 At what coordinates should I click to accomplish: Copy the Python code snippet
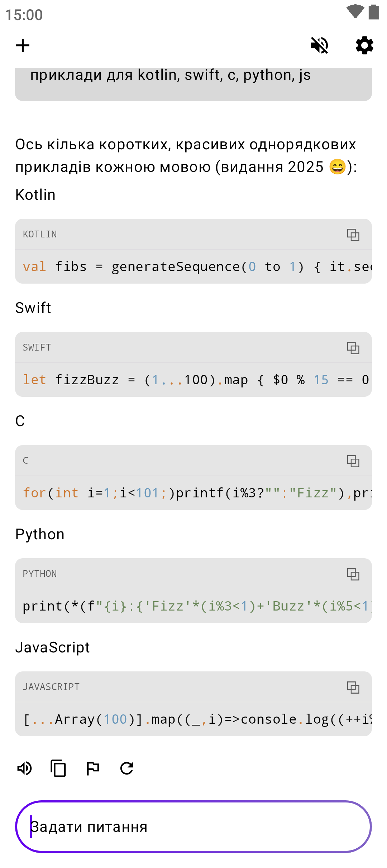point(353,574)
